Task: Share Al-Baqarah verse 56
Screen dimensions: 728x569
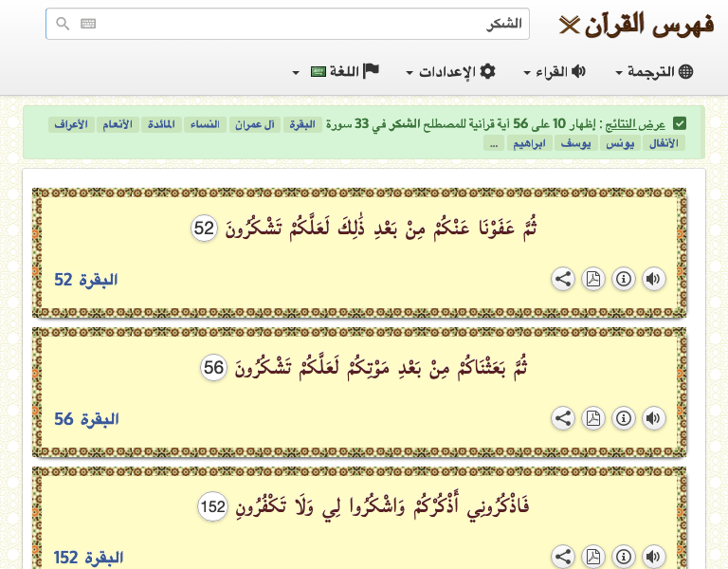Action: coord(562,418)
